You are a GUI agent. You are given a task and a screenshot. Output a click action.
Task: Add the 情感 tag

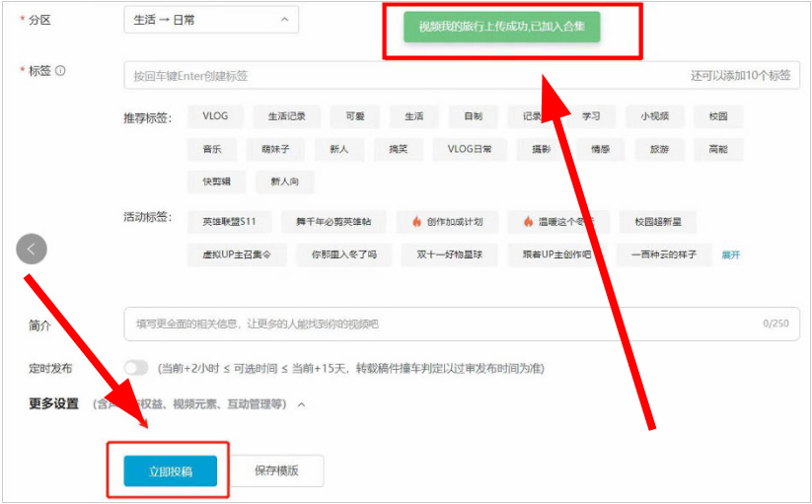[x=600, y=149]
